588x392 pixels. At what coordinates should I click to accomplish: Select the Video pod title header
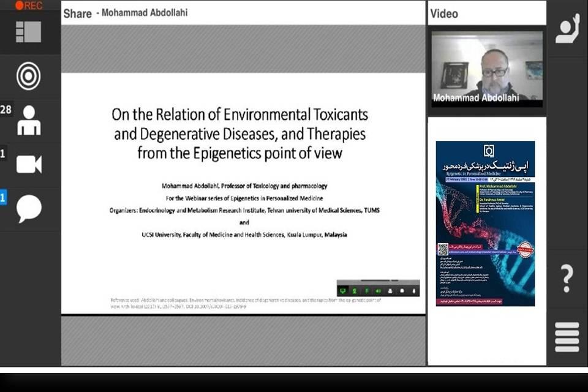[444, 13]
